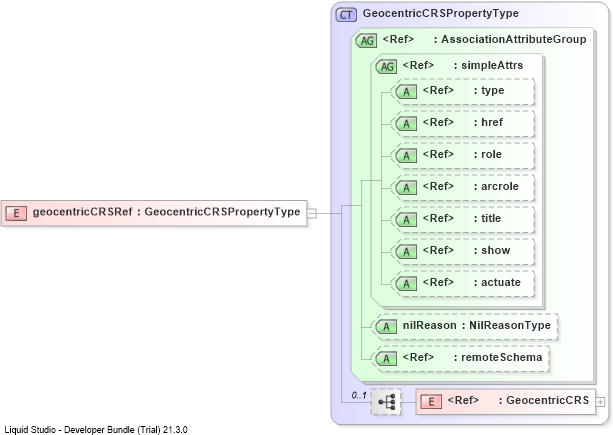Select the ': type' attribute label
613x435 pixels.
point(489,91)
